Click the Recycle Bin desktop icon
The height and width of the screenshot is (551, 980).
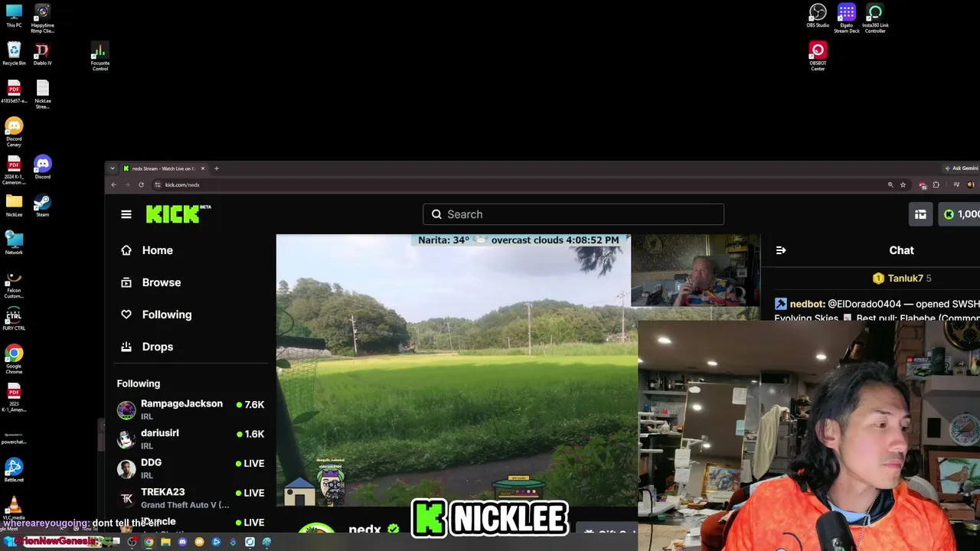coord(14,54)
